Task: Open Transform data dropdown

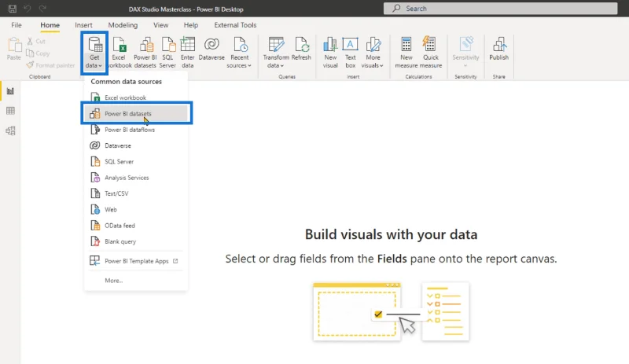Action: coord(276,53)
